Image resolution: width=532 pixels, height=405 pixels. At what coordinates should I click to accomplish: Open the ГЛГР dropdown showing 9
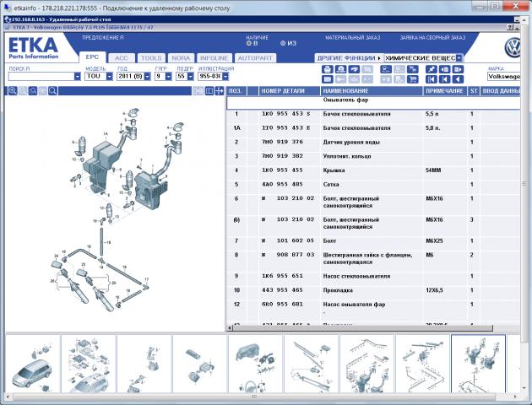point(169,77)
